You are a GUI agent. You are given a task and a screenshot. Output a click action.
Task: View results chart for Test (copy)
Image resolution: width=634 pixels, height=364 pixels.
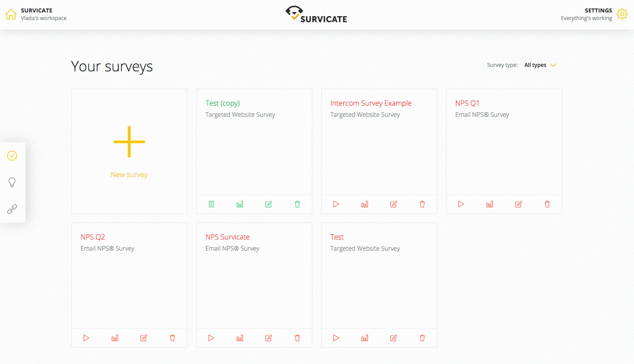tap(240, 204)
